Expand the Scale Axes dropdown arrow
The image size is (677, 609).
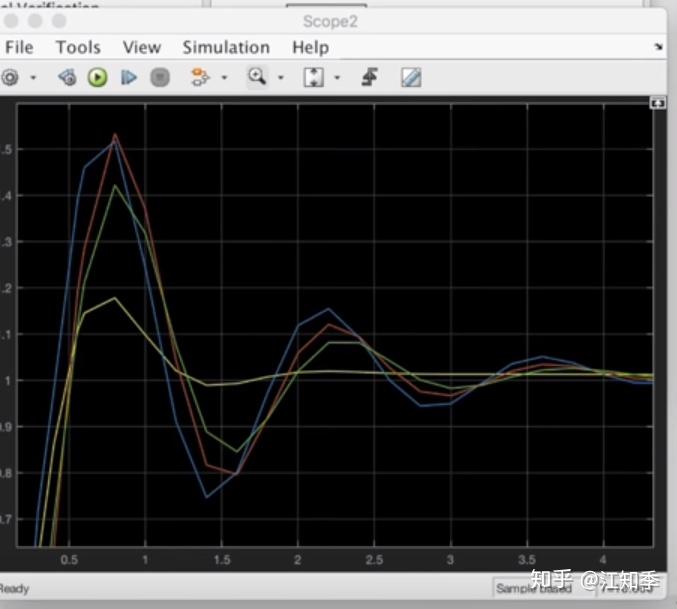[337, 78]
